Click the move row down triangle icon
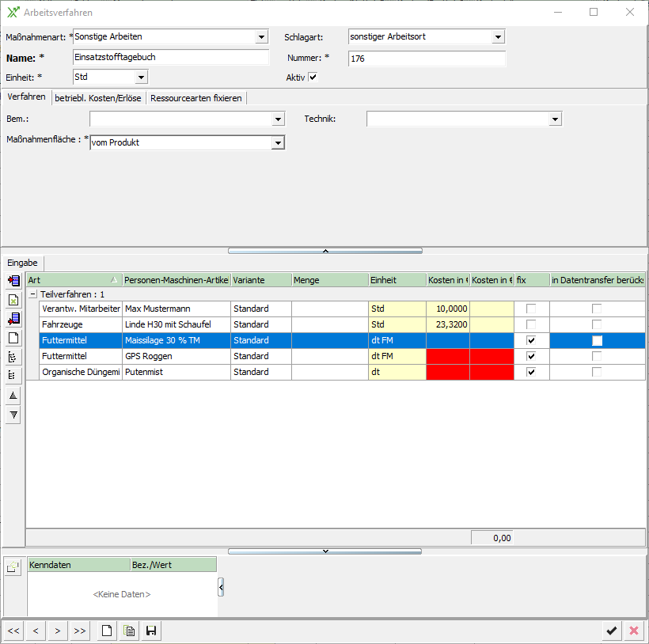 pyautogui.click(x=13, y=415)
